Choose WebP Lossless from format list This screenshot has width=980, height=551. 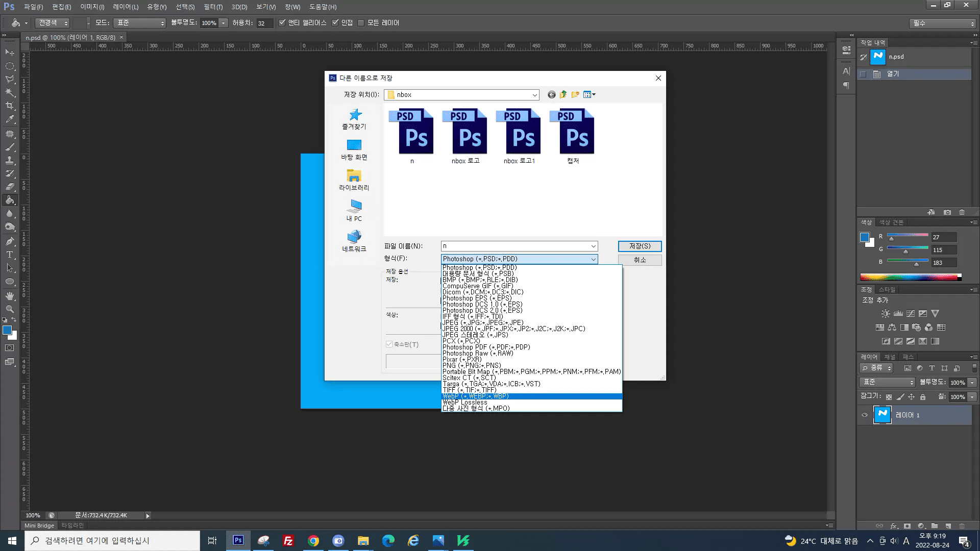coord(464,403)
